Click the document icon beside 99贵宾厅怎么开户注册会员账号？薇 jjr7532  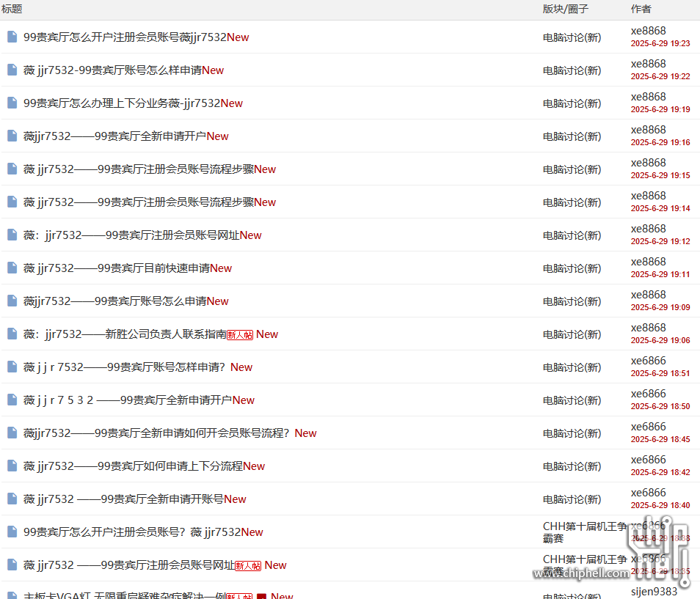tap(12, 532)
